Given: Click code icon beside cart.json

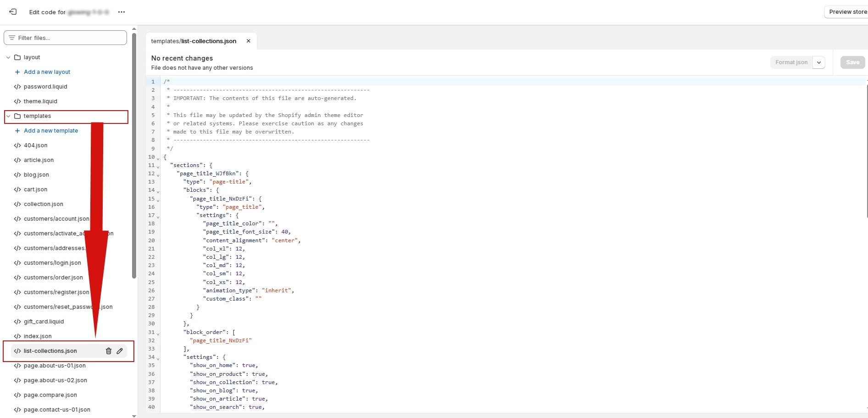Looking at the screenshot, I should pyautogui.click(x=17, y=189).
